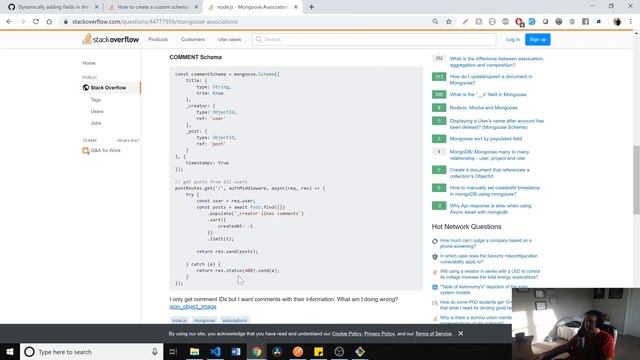Open related question about "__v" field in Mongoose
This screenshot has height=360, width=640.
coord(488,94)
